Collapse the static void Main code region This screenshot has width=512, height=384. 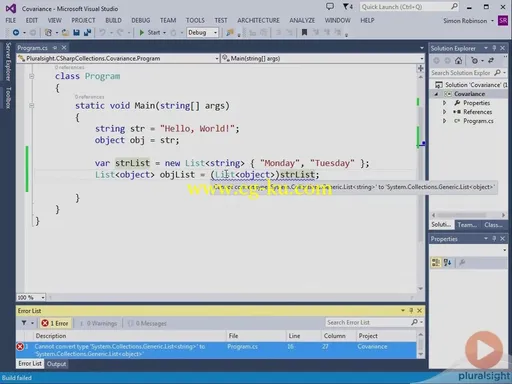pyautogui.click(x=32, y=106)
